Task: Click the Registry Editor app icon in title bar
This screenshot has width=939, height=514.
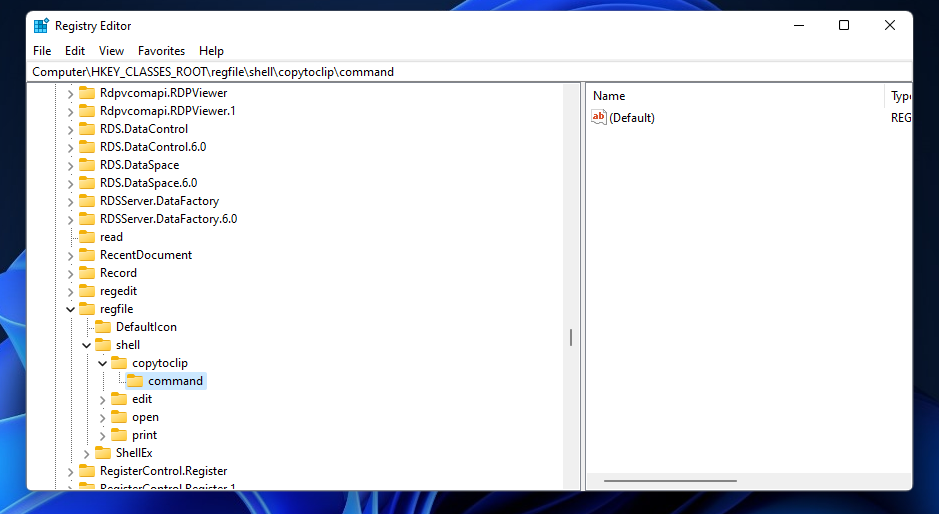Action: 41,26
